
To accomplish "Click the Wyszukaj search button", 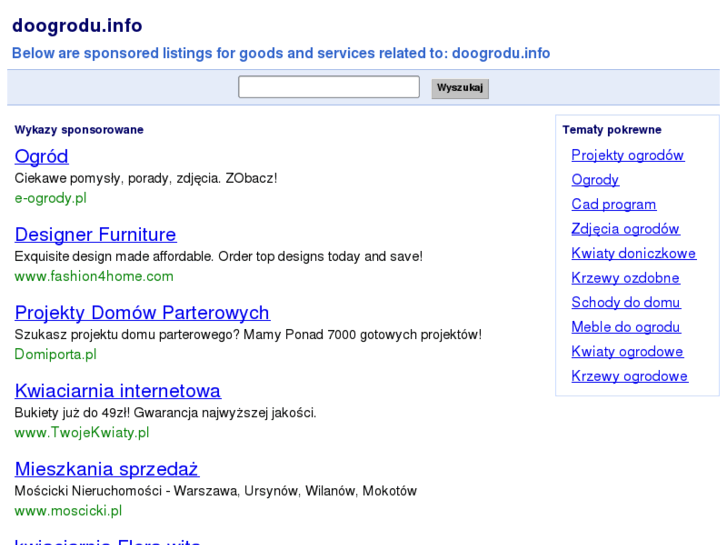I will [x=460, y=88].
